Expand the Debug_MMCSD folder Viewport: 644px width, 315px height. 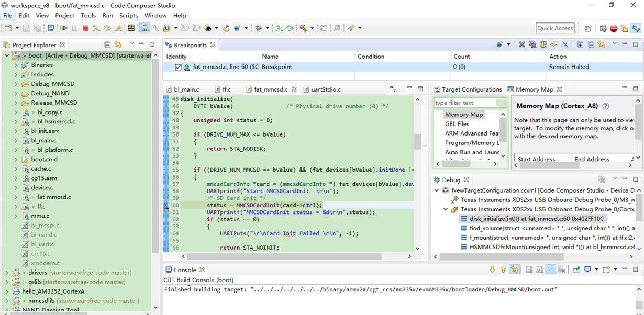tap(16, 84)
